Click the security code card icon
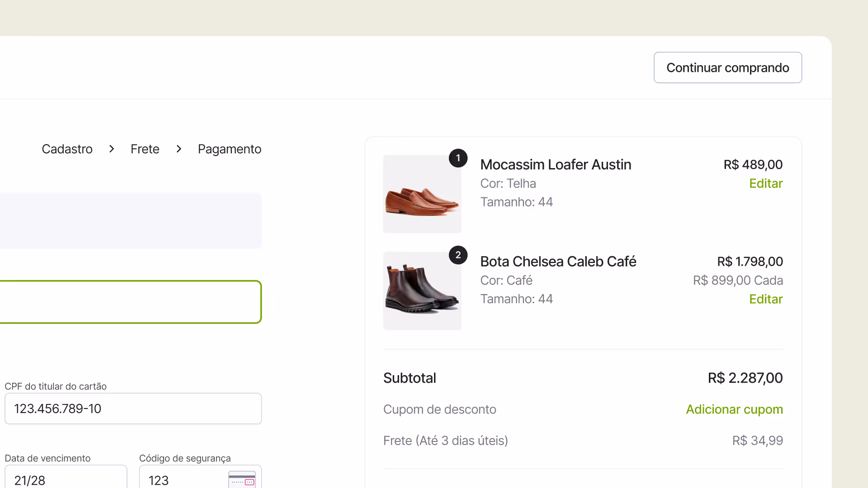The image size is (868, 488). tap(242, 480)
